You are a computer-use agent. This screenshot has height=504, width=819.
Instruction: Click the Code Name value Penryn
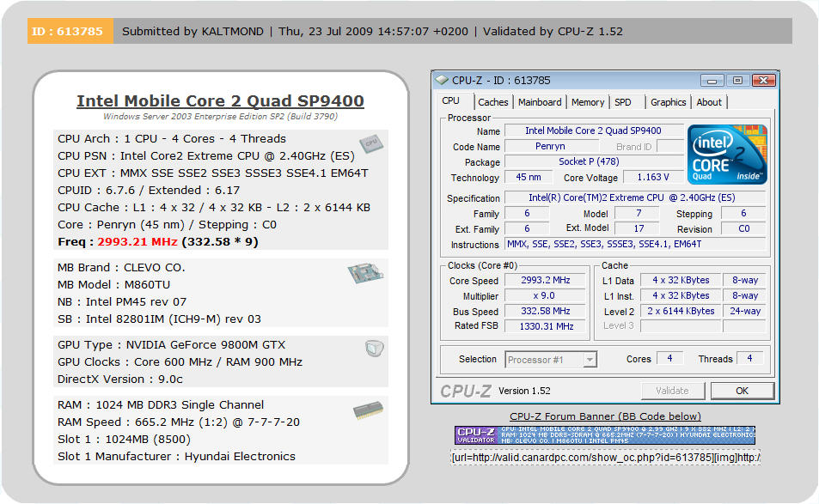(550, 146)
